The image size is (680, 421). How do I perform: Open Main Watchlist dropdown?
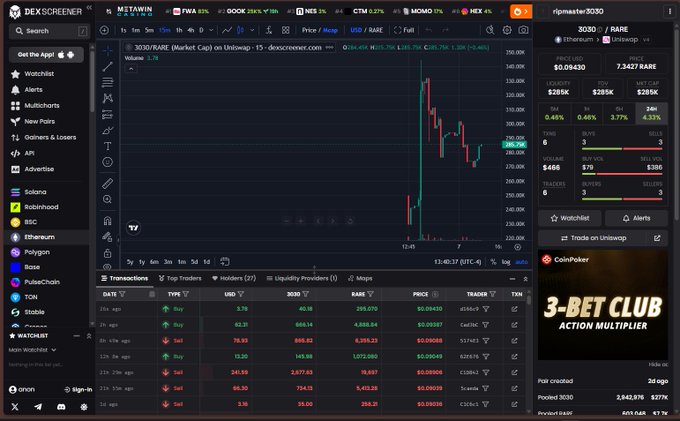click(33, 350)
